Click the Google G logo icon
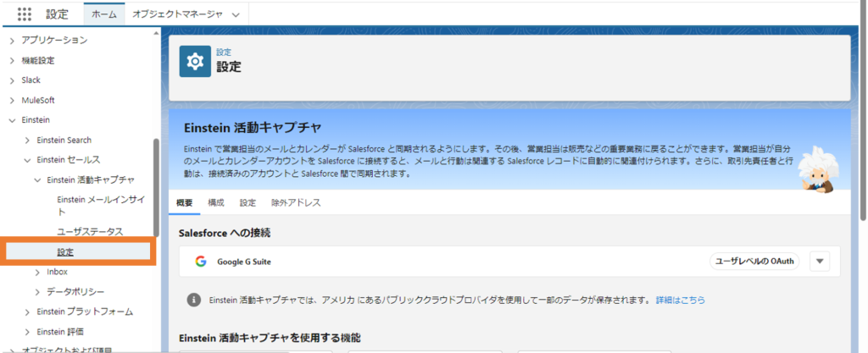The height and width of the screenshot is (353, 868). 200,262
